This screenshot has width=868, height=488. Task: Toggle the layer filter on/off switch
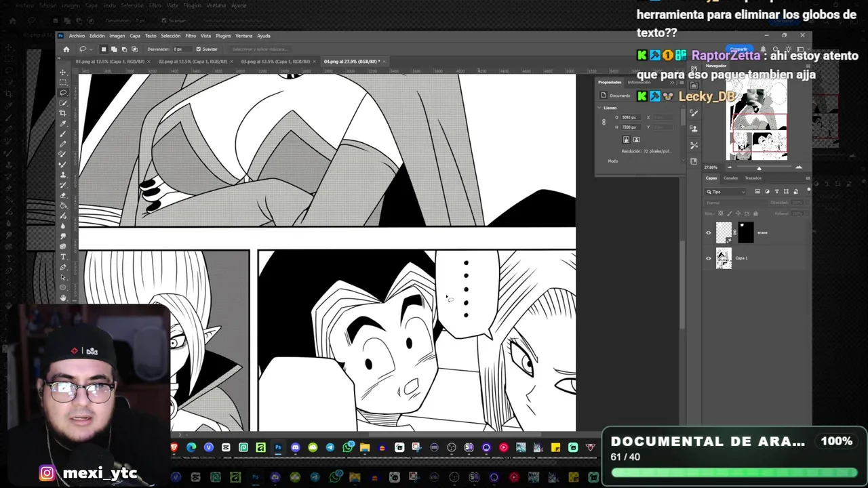tap(808, 191)
